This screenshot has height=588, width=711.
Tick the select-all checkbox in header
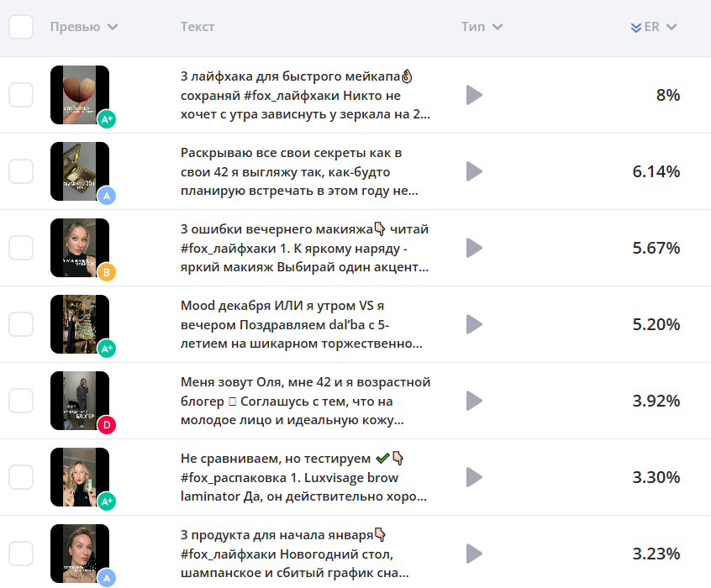21,27
